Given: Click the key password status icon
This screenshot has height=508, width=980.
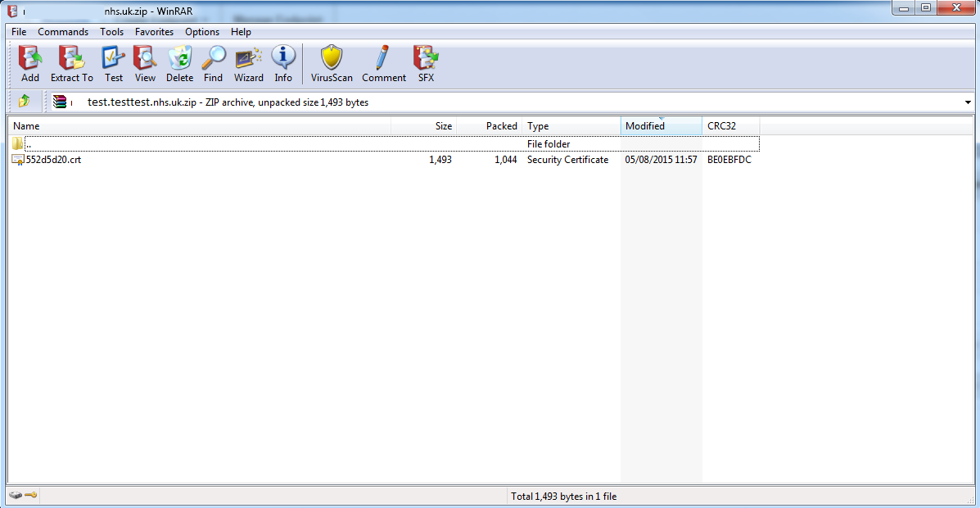Looking at the screenshot, I should click(30, 495).
